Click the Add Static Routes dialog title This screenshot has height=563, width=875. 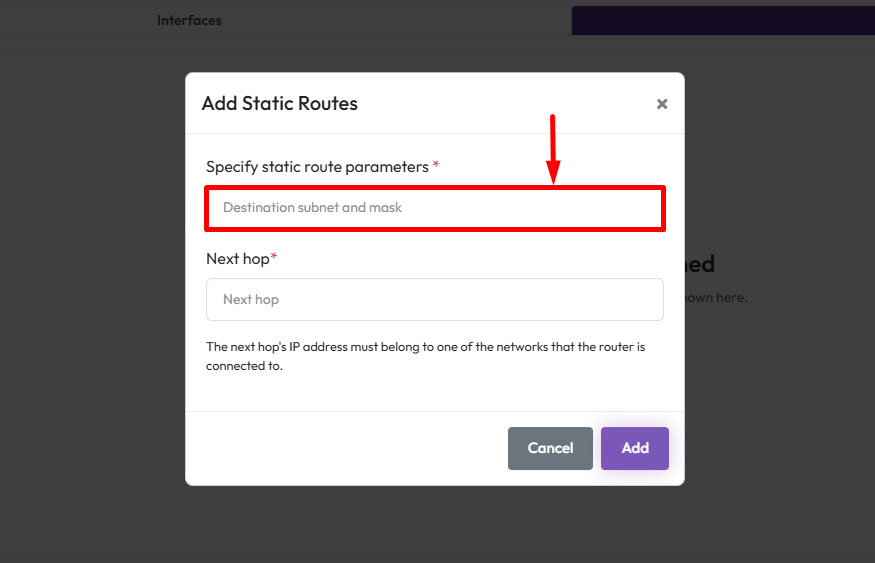tap(280, 104)
